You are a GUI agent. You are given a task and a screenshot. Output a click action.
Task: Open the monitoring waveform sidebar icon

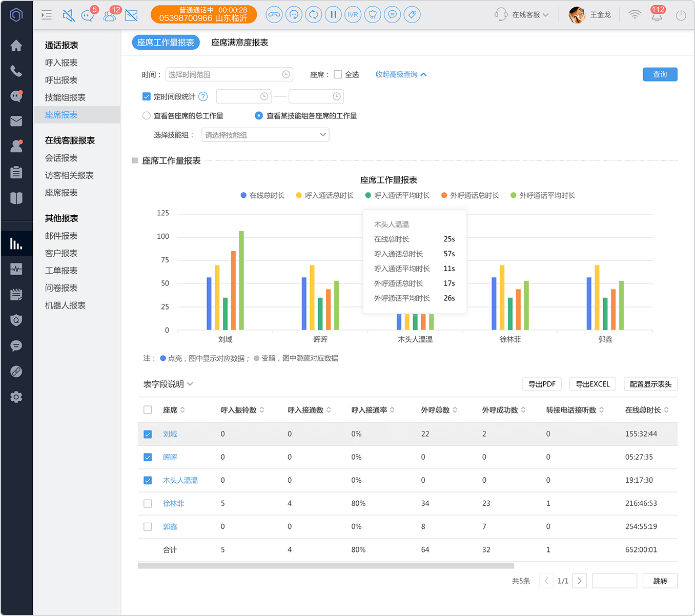coord(16,269)
